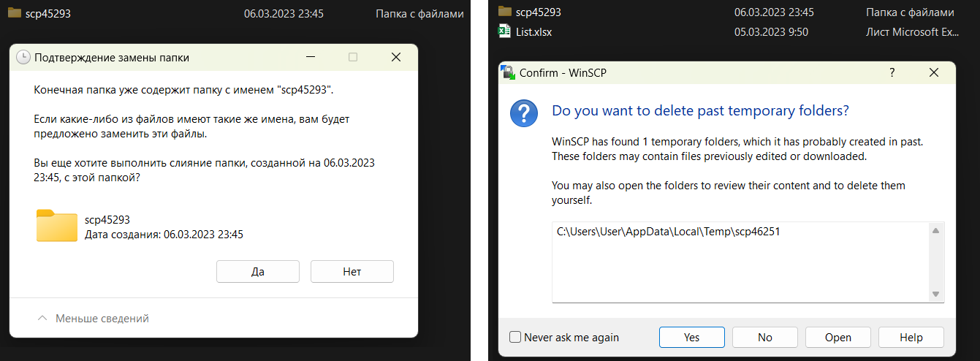
Task: Confirm folder merge with 'Да' button
Action: pos(257,271)
